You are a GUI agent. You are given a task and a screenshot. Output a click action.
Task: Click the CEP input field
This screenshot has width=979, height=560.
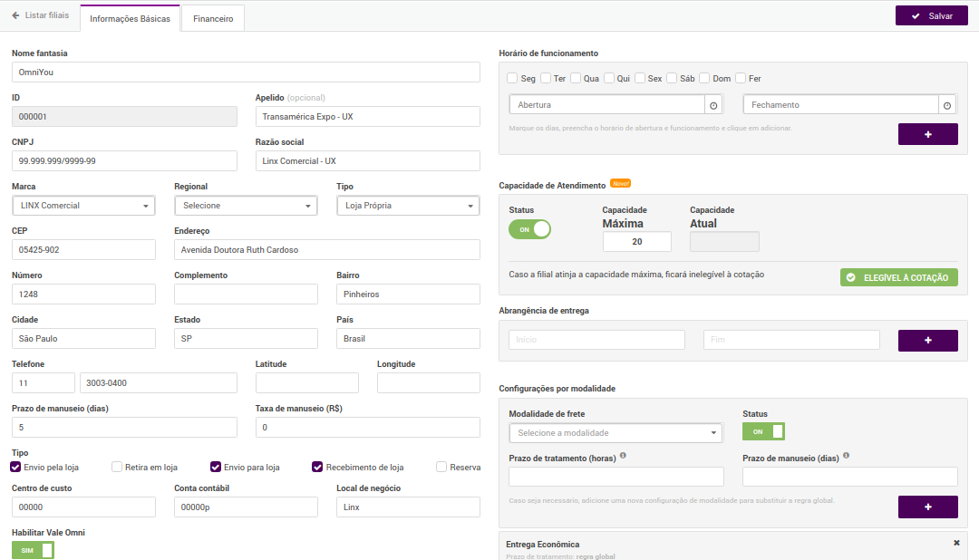pos(83,250)
